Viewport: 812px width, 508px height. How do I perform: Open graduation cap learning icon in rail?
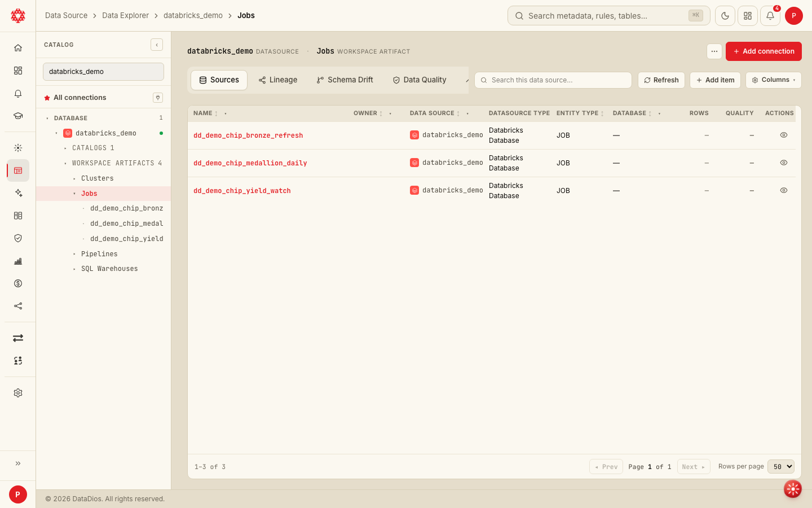tap(18, 116)
